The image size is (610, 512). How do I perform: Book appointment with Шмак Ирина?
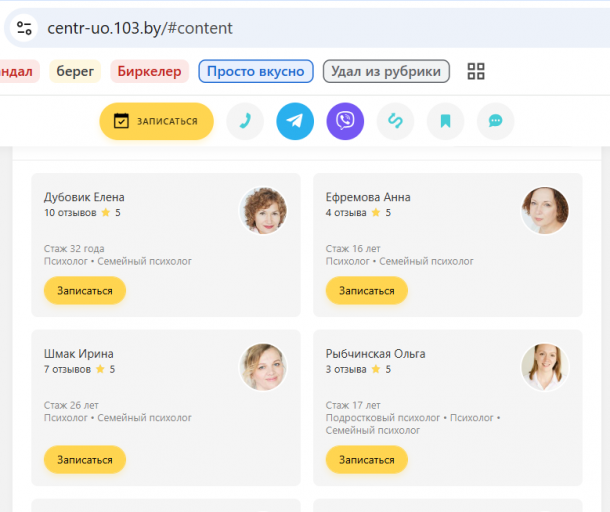(85, 459)
